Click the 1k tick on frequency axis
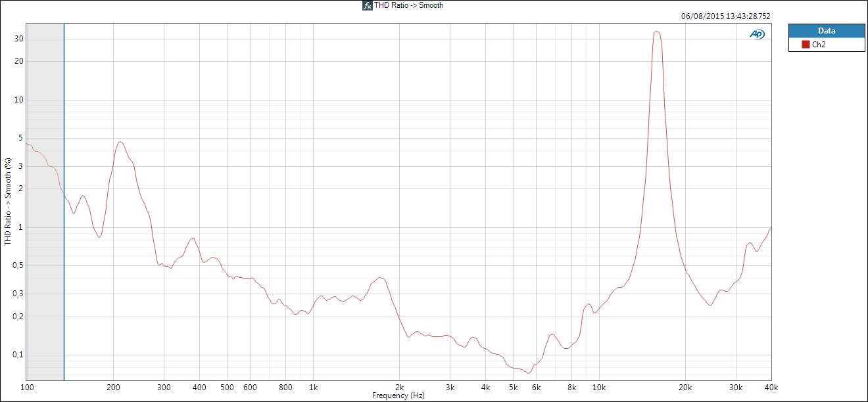868x402 pixels. (x=314, y=387)
